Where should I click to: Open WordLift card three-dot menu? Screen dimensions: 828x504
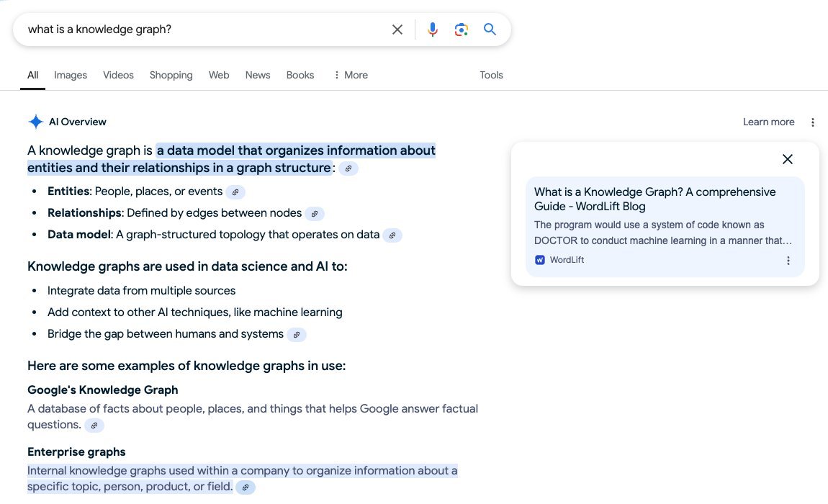pyautogui.click(x=788, y=261)
